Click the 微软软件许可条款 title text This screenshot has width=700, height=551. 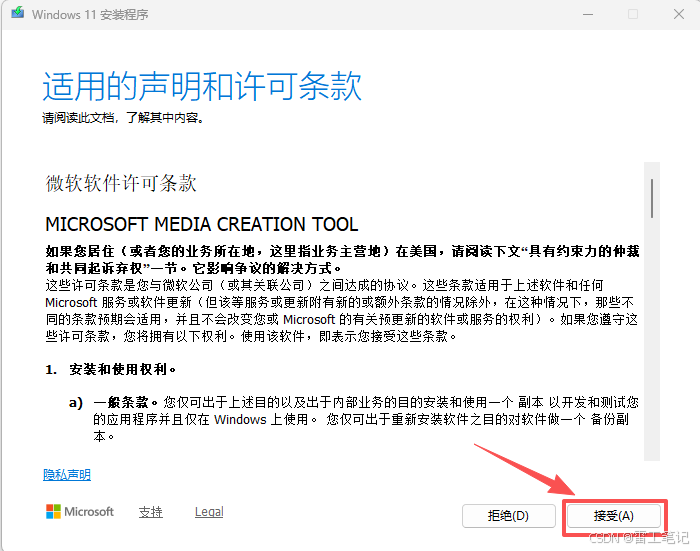(x=121, y=183)
